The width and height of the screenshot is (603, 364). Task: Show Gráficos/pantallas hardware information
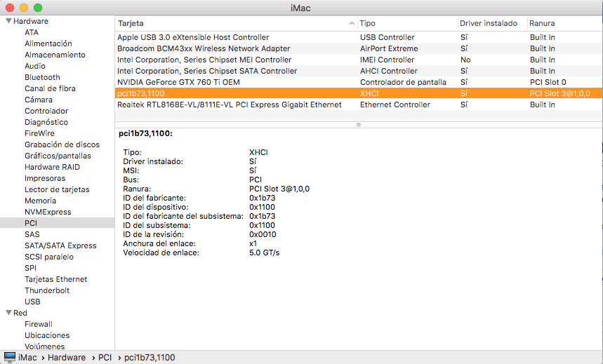(58, 156)
